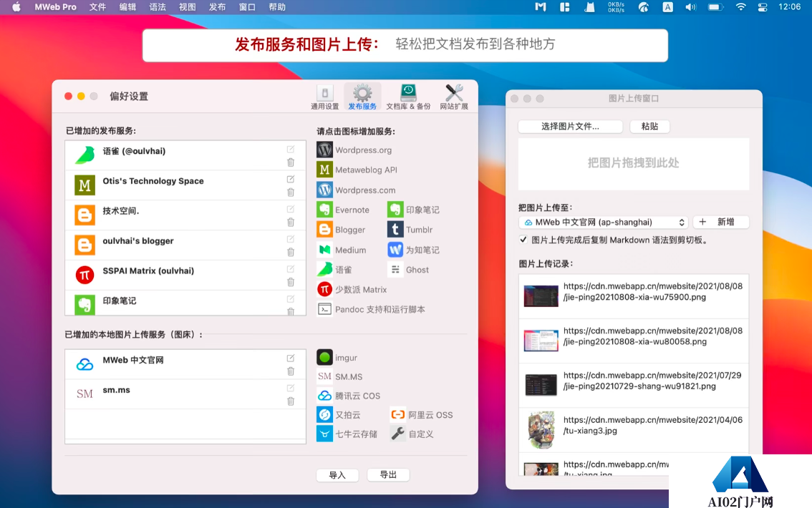Open the 网站扩展 preferences tab
This screenshot has width=812, height=508.
[454, 97]
